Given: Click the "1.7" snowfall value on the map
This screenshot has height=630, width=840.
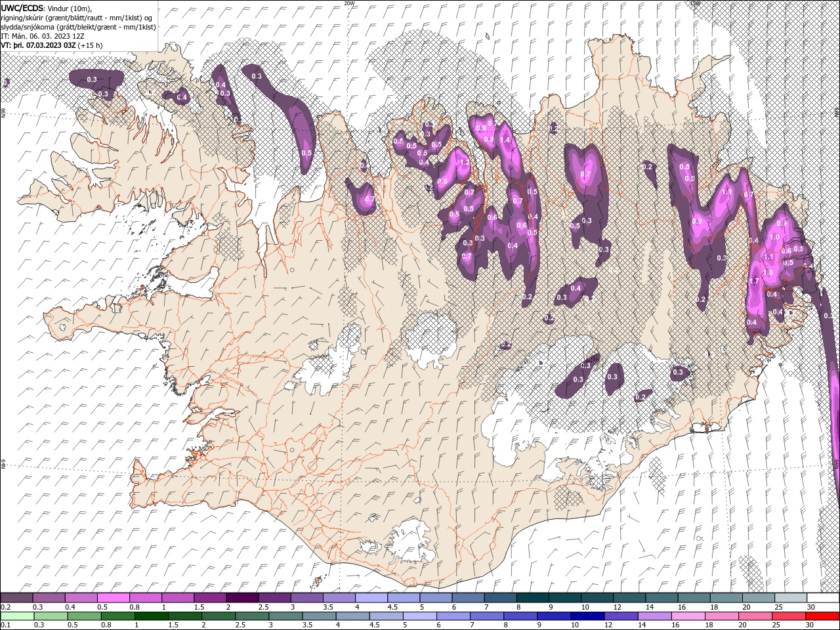Looking at the screenshot, I should click(754, 282).
